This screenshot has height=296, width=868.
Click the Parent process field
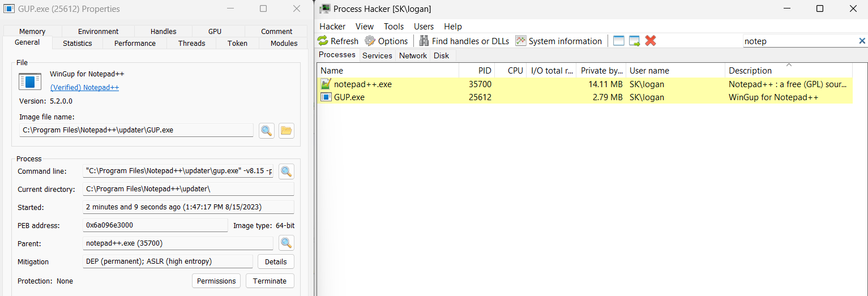(178, 243)
